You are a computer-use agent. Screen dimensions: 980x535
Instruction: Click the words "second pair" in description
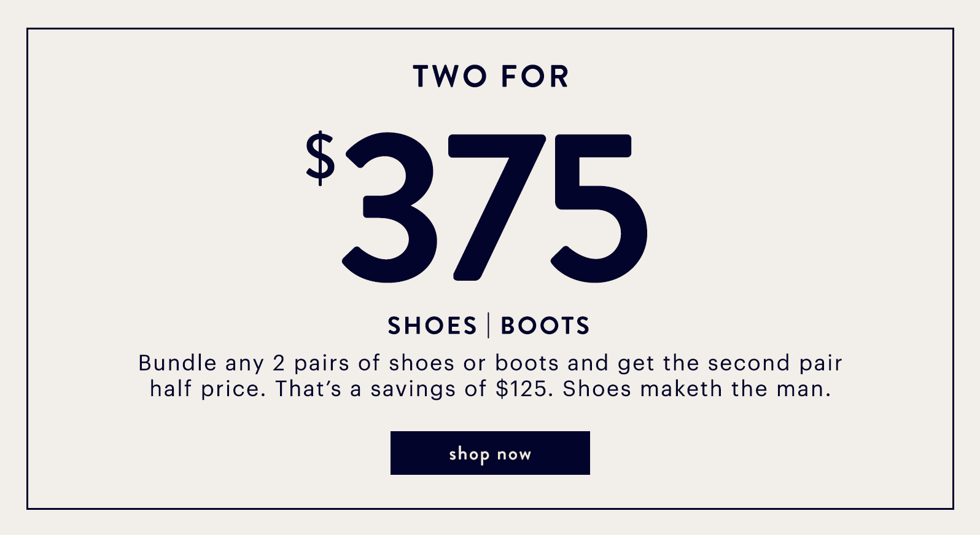(775, 364)
